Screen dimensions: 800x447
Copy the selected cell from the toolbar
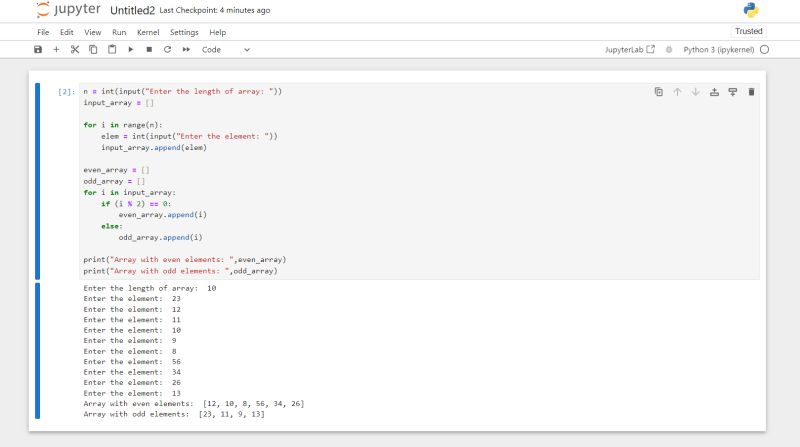click(x=93, y=49)
